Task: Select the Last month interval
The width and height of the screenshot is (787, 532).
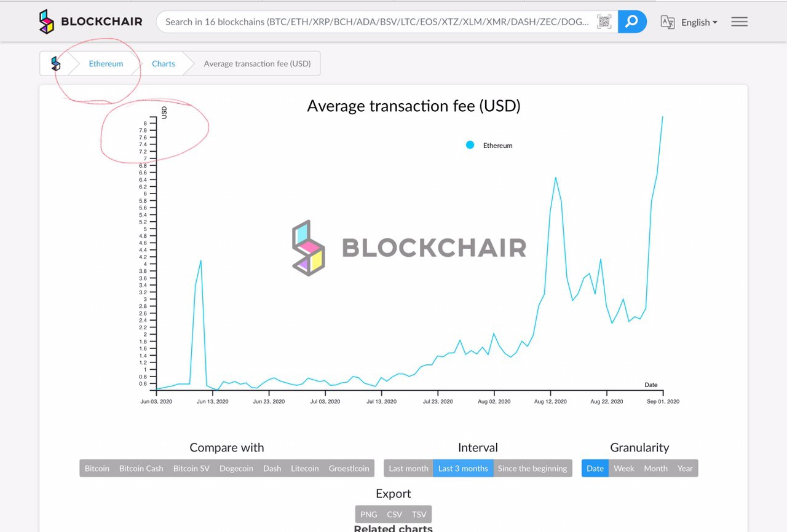Action: [408, 468]
